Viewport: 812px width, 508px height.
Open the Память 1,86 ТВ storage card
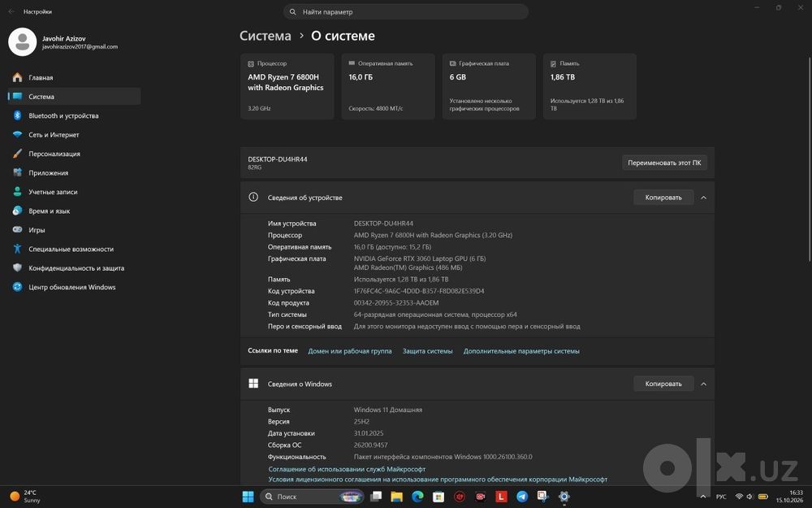[590, 86]
